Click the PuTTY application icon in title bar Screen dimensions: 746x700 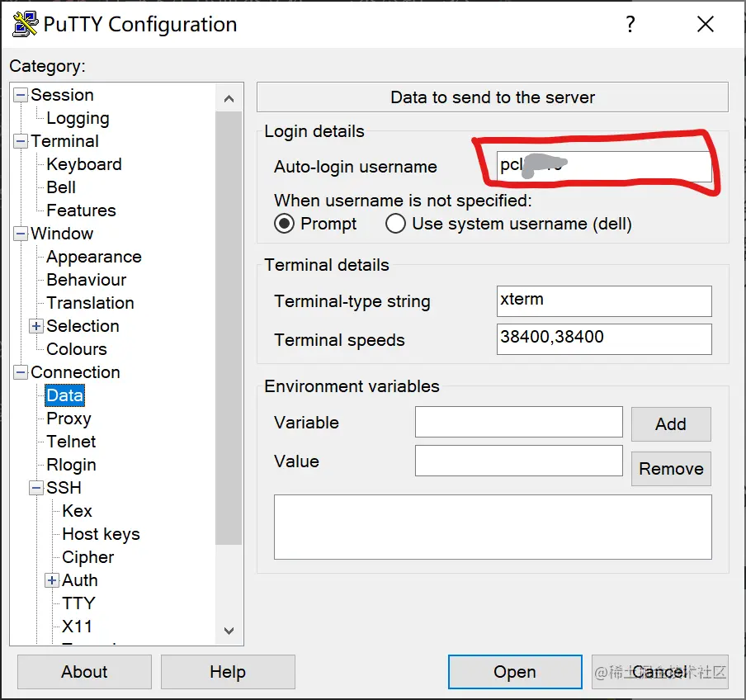26,24
